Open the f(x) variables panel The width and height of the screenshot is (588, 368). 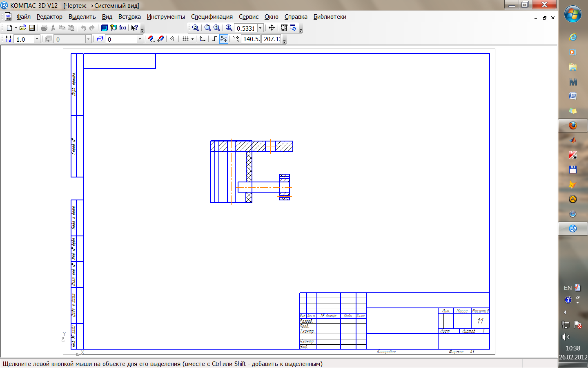coord(122,28)
